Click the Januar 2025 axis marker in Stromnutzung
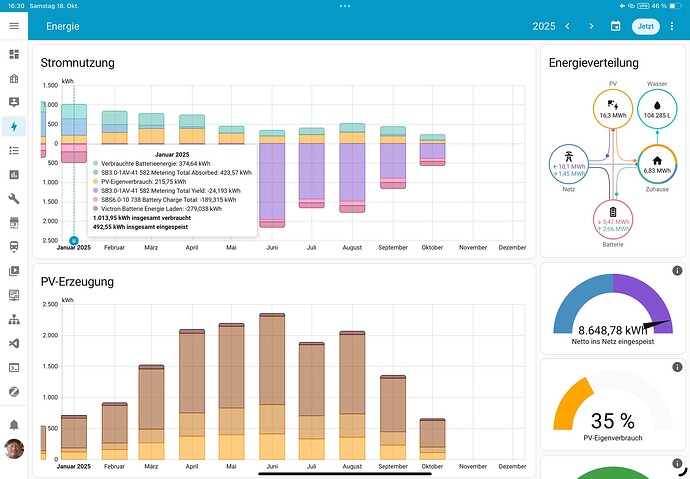690x479 pixels. pos(74,241)
